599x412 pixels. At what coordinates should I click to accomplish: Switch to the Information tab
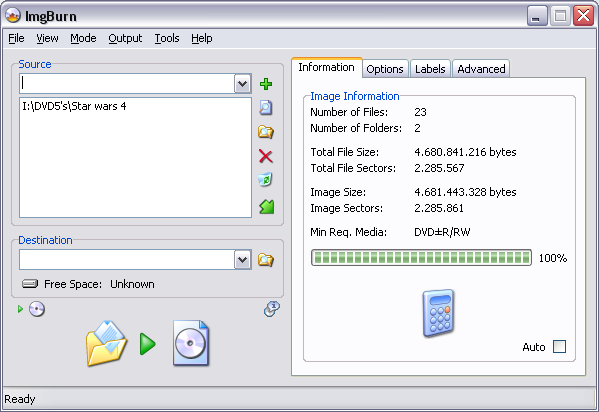coord(327,68)
